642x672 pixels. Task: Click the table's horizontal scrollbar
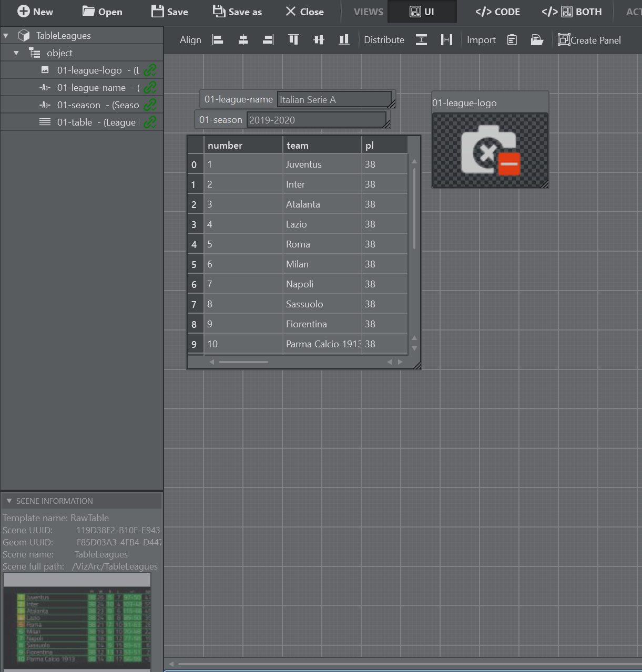(243, 361)
